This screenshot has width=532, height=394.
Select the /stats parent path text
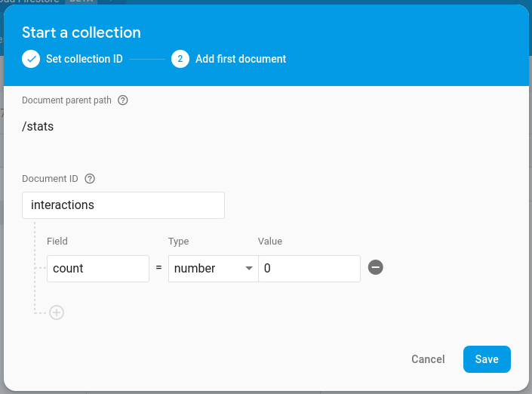pos(38,127)
